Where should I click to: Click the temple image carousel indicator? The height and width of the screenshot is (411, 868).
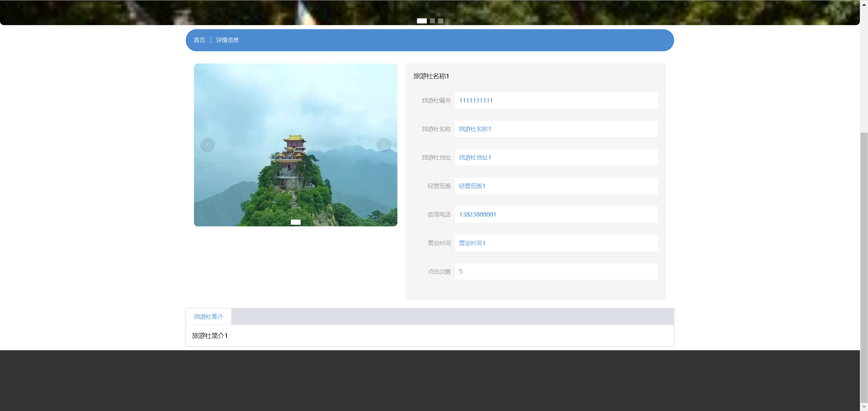click(296, 222)
